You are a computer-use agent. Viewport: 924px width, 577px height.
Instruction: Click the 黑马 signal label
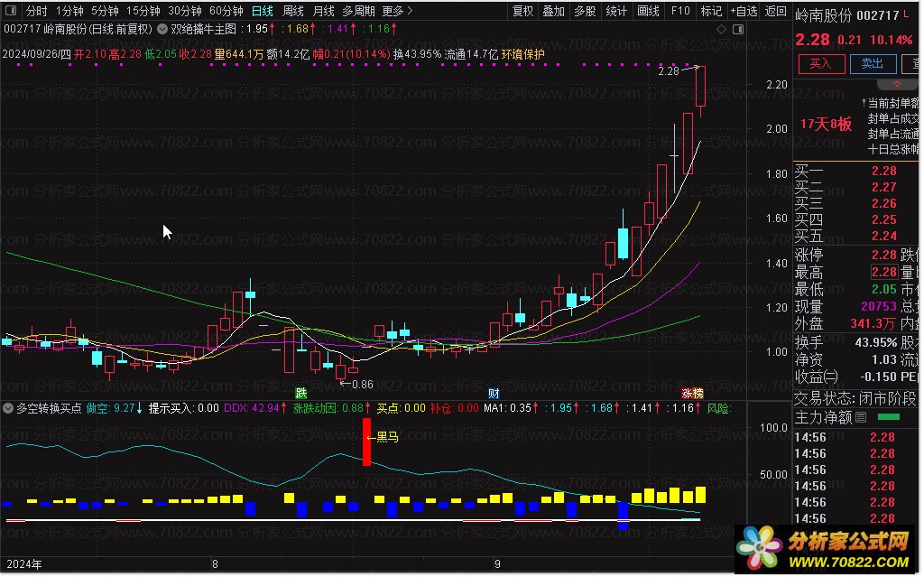387,437
